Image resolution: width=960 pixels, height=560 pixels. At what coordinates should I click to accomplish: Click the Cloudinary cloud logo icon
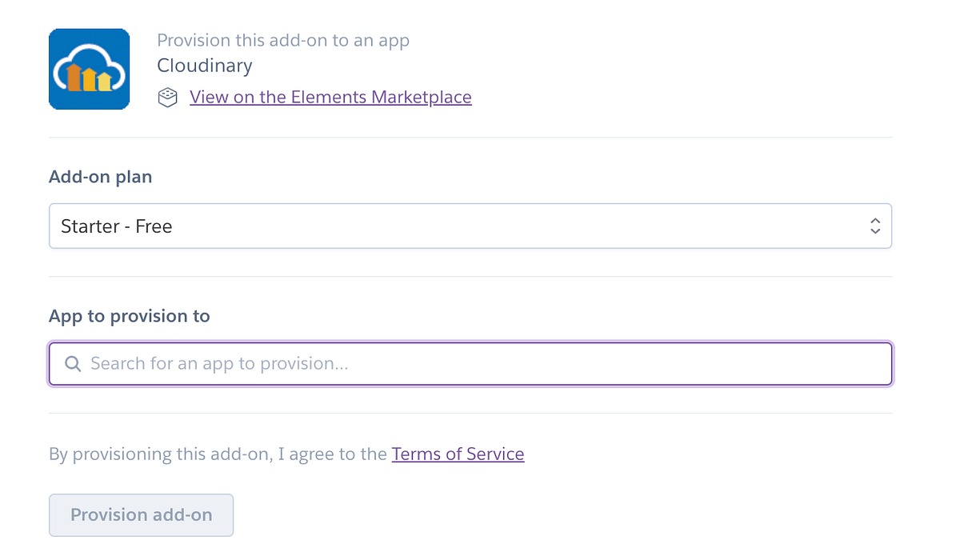(x=89, y=69)
